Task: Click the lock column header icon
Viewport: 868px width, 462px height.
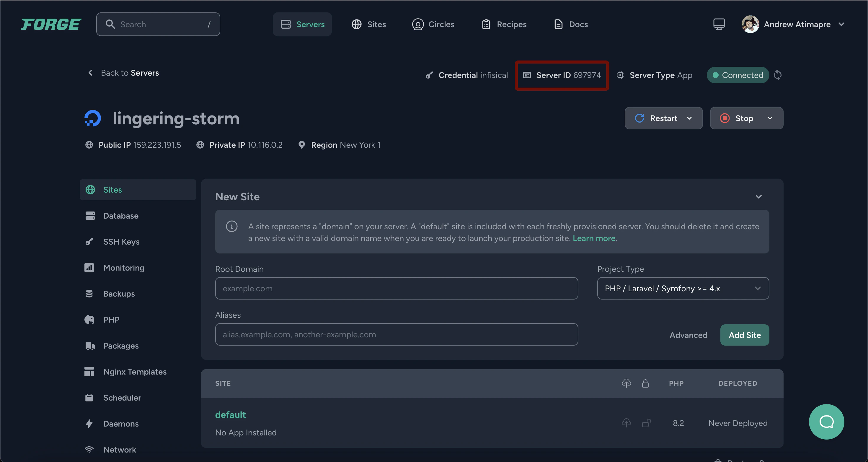Action: 645,383
